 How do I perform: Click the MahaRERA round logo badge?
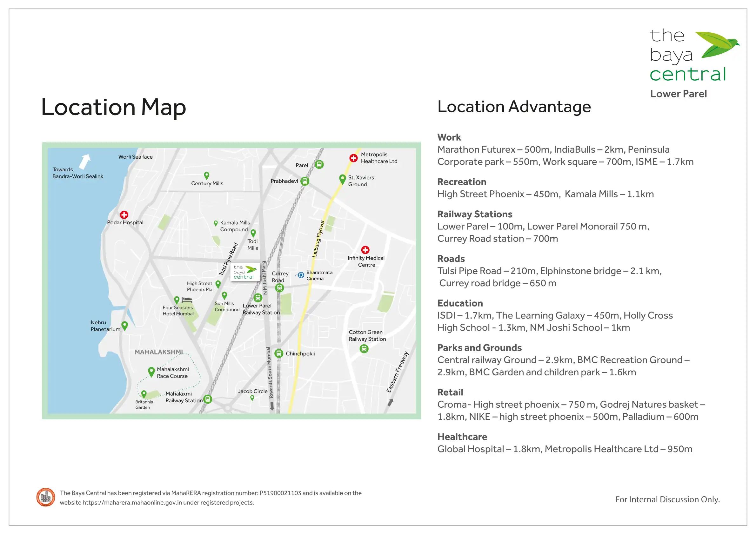click(45, 497)
